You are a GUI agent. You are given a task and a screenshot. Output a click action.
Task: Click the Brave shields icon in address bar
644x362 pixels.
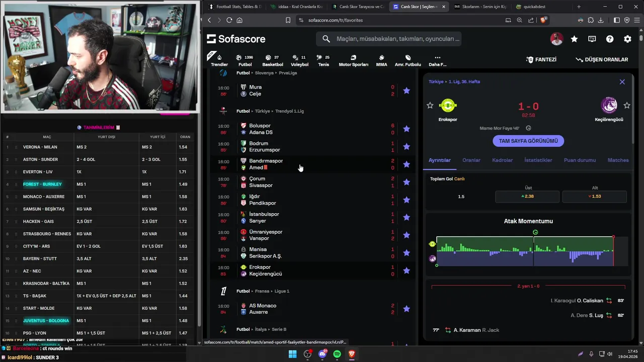(x=543, y=20)
